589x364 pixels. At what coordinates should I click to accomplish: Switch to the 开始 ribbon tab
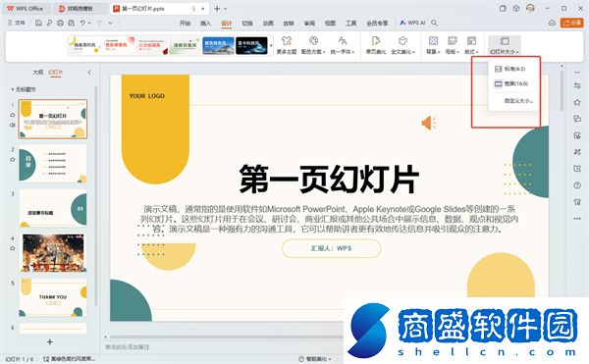click(x=185, y=23)
